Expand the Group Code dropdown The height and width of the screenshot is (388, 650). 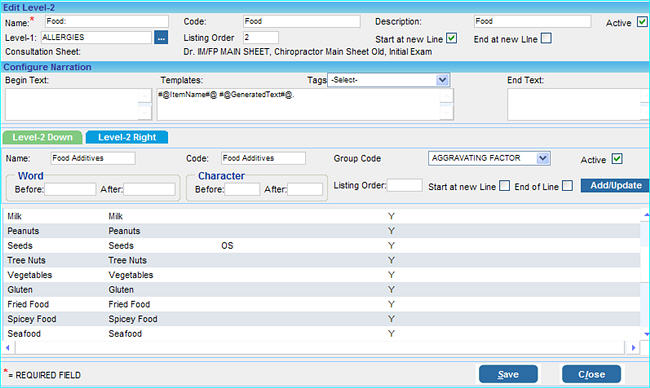click(x=489, y=158)
